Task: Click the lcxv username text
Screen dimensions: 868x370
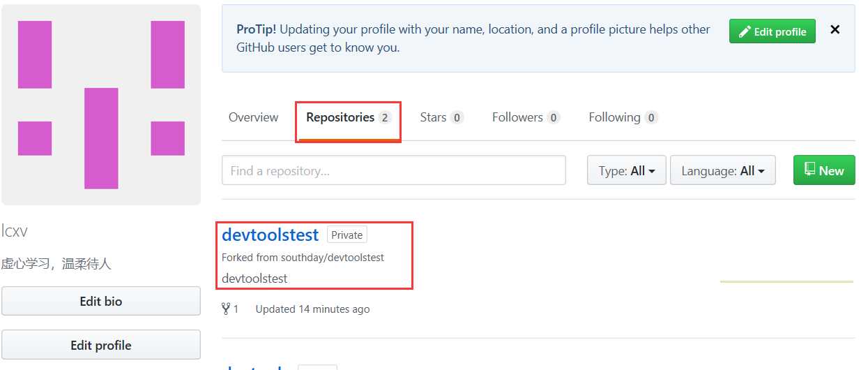Action: click(15, 231)
